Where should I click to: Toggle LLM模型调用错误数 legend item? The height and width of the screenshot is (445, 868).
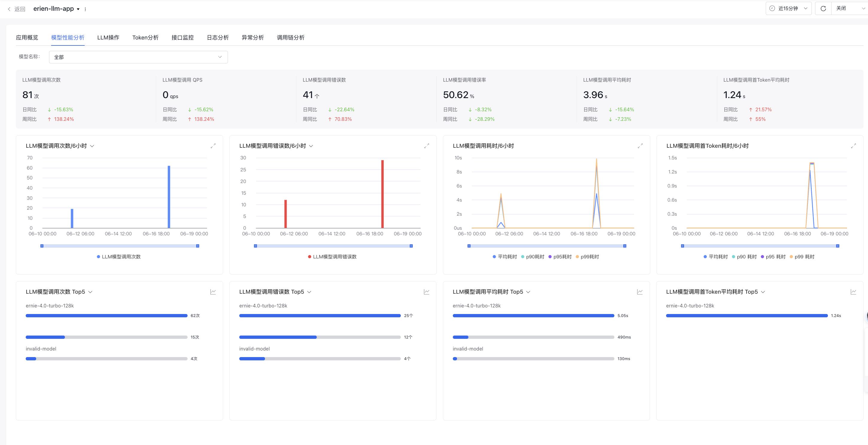pyautogui.click(x=332, y=257)
